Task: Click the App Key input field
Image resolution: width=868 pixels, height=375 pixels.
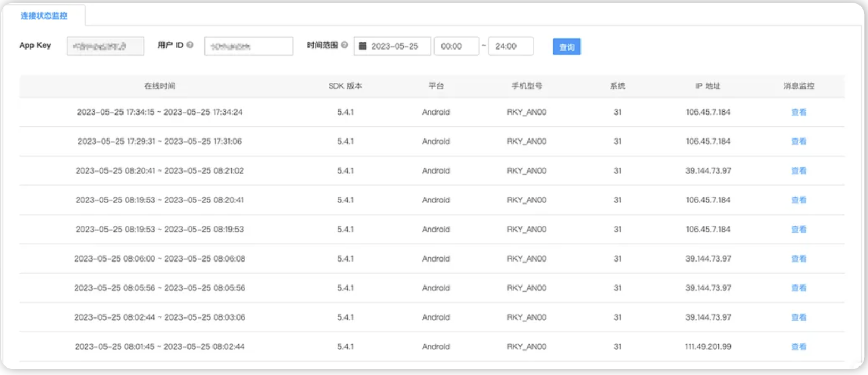Action: click(105, 46)
